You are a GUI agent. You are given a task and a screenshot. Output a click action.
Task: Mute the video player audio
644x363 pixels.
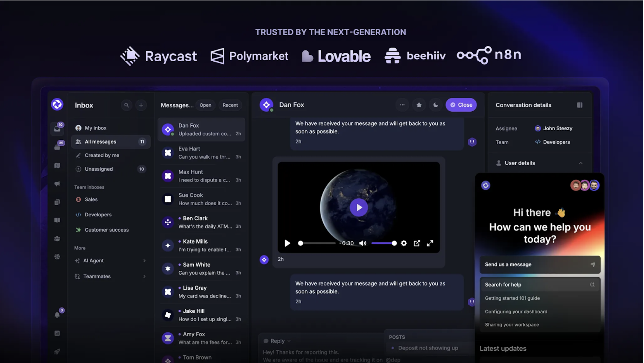363,243
